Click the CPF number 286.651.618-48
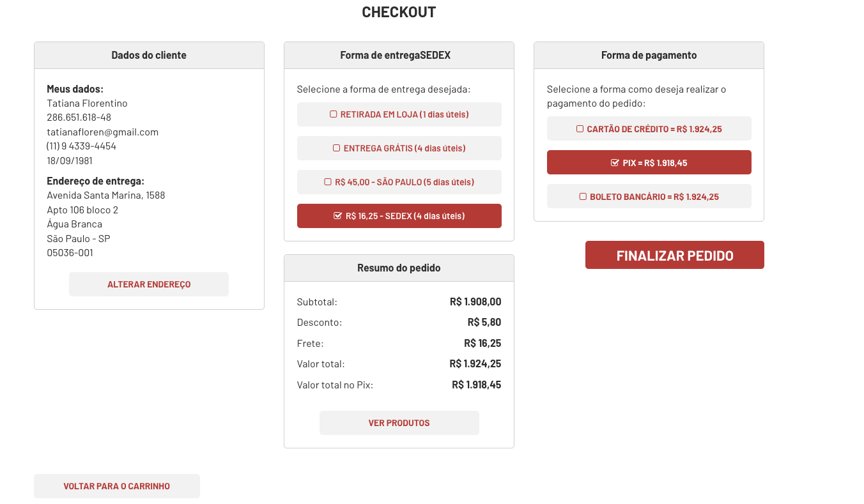 coord(79,118)
